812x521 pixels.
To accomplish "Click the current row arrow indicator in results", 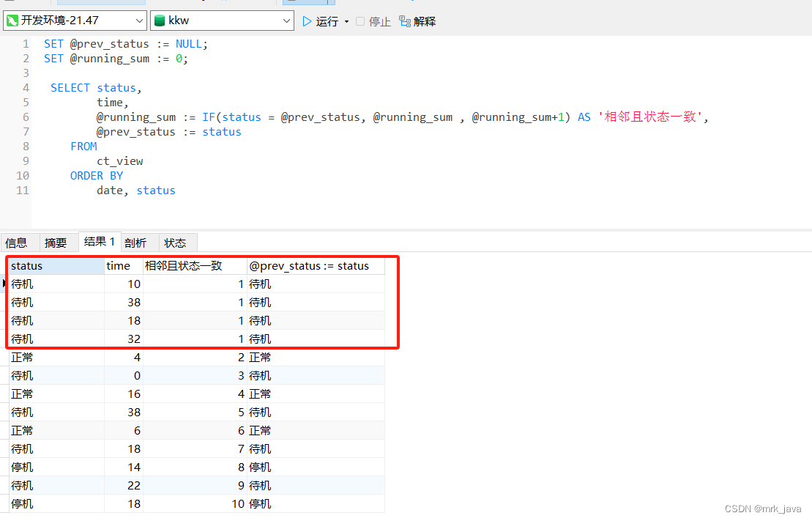I will (x=4, y=284).
